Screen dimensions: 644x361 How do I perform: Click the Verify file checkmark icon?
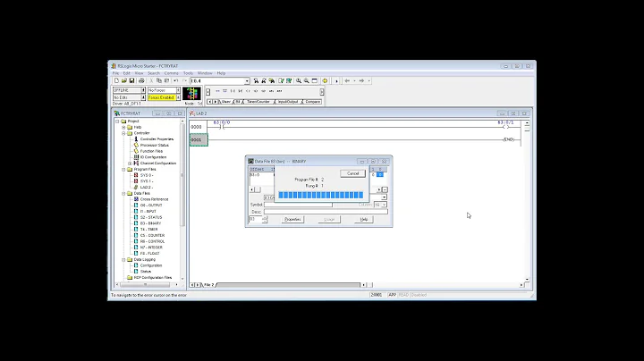(281, 80)
